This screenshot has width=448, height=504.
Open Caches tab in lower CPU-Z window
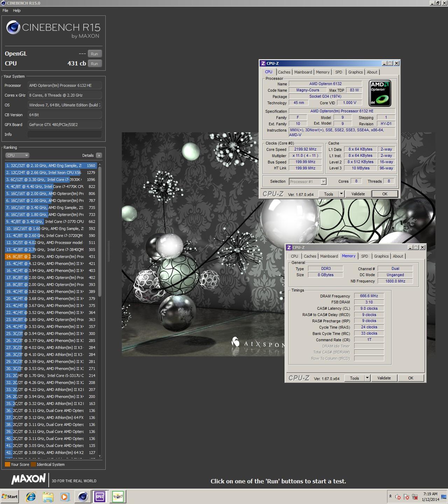(310, 256)
